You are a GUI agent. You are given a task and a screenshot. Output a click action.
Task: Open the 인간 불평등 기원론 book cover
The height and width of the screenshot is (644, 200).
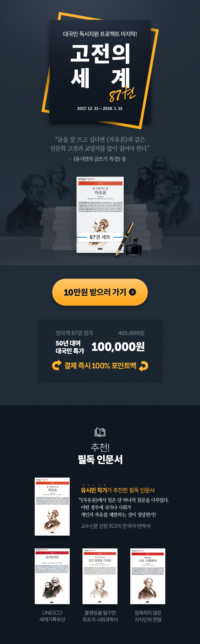[x=100, y=576]
